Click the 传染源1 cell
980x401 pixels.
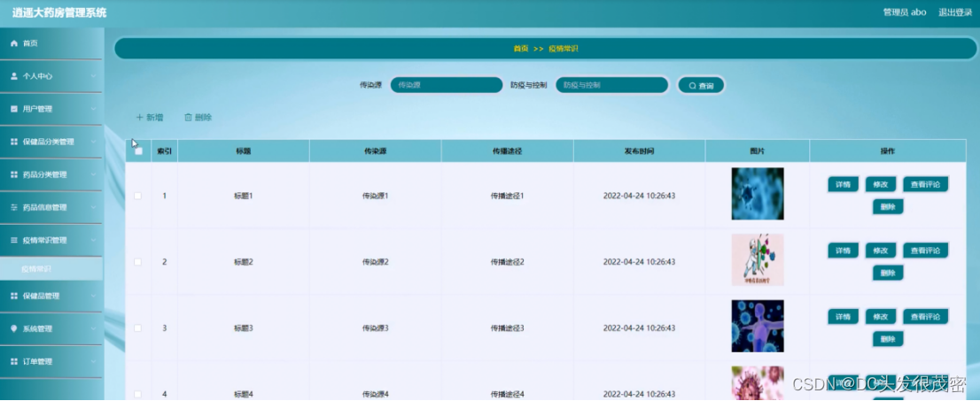[x=376, y=196]
